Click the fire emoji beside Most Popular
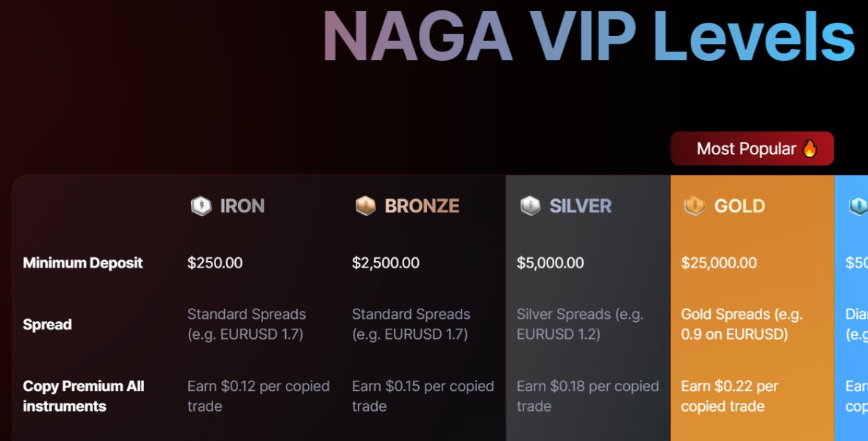868x441 pixels. click(x=810, y=148)
